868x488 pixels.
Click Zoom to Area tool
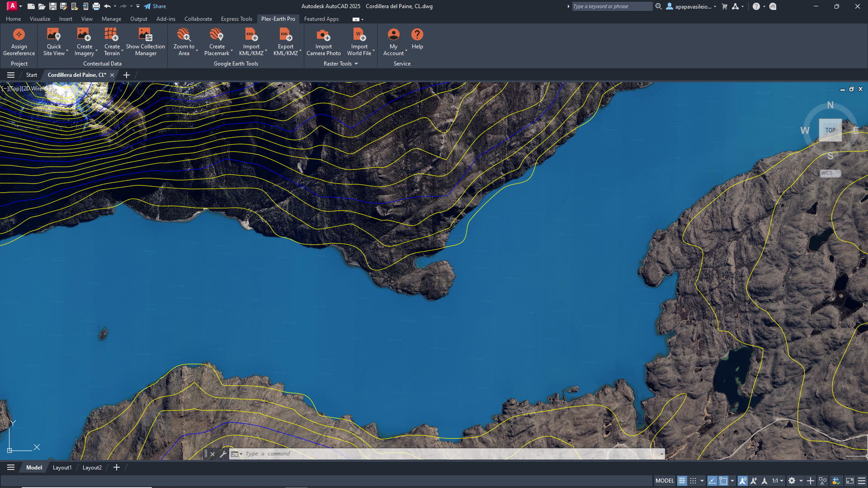click(184, 35)
